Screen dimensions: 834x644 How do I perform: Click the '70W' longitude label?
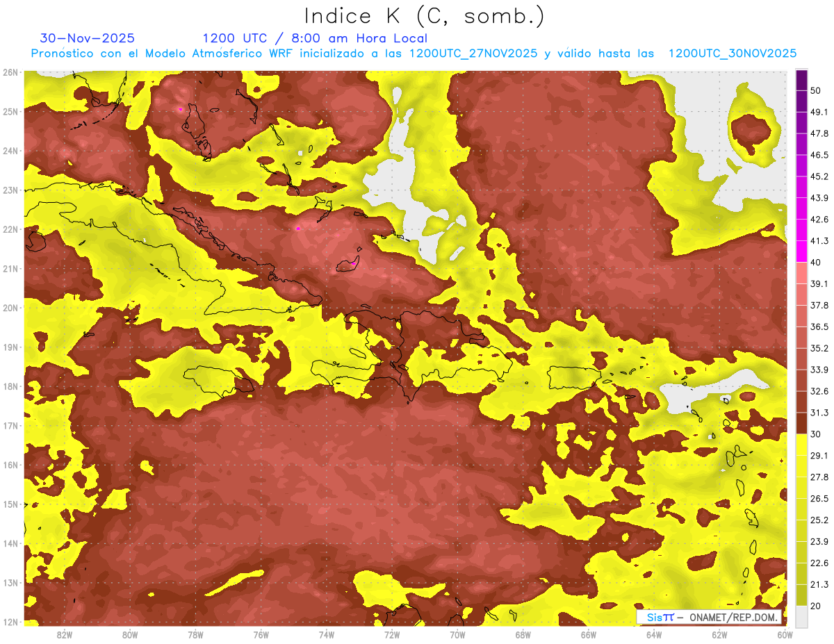[x=457, y=634]
